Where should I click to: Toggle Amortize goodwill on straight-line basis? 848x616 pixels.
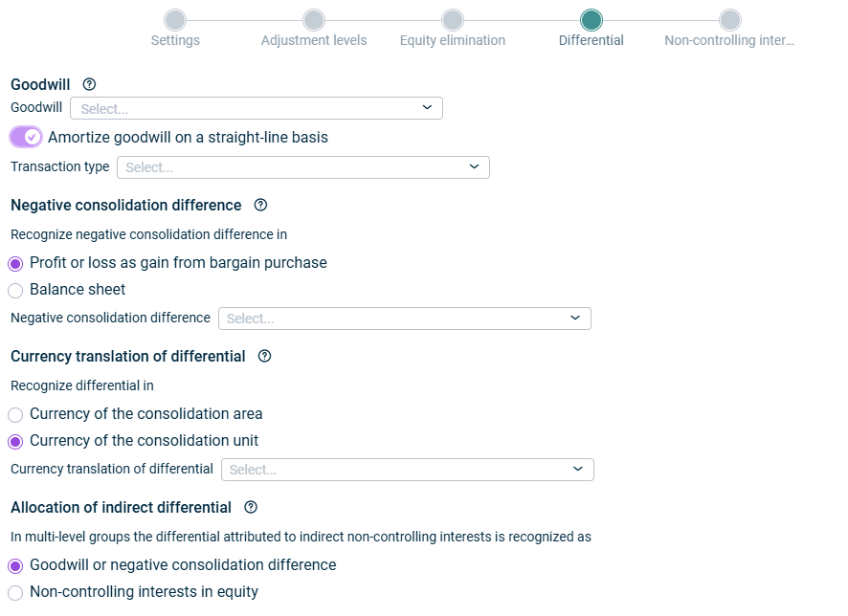(x=26, y=137)
